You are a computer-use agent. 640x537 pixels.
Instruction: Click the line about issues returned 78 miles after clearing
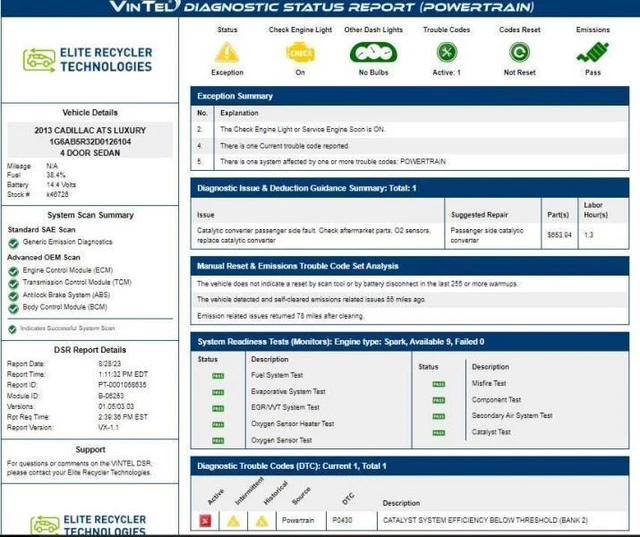point(280,316)
